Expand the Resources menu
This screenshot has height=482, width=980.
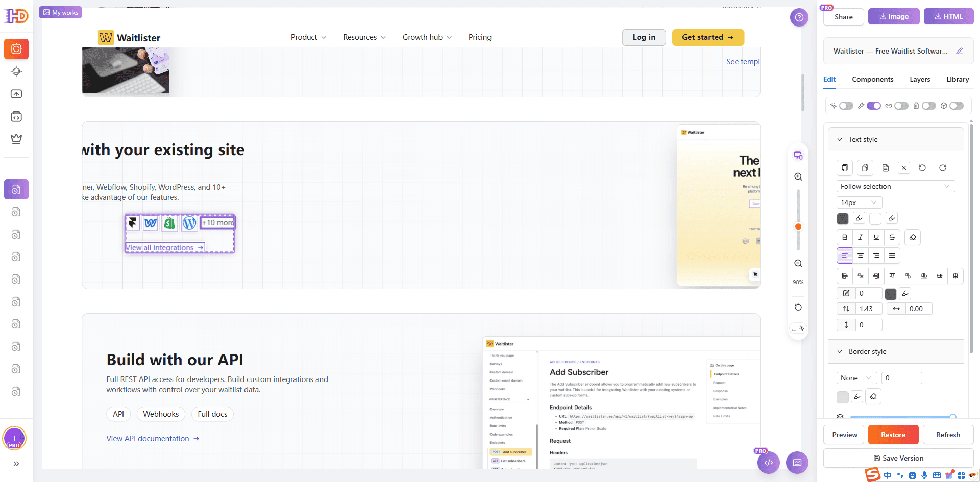coord(364,37)
